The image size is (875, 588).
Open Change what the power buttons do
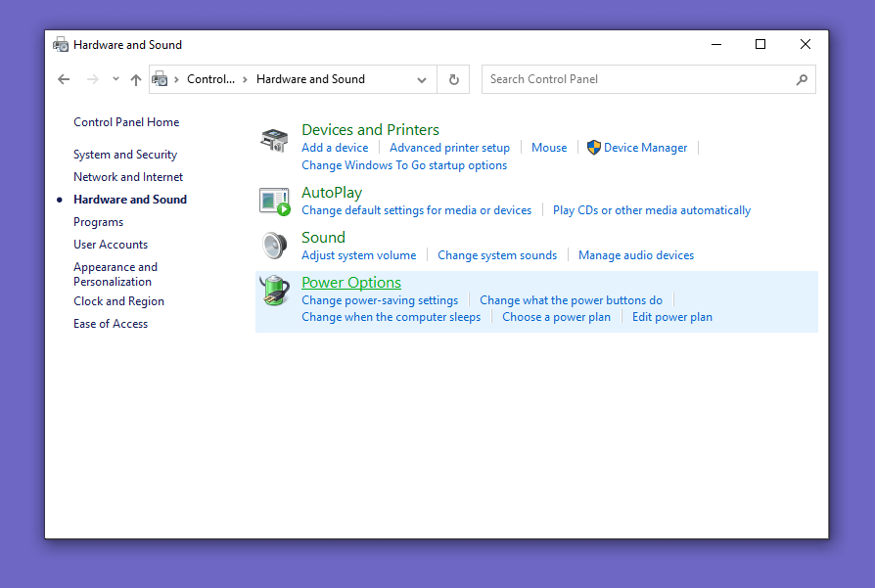click(572, 300)
